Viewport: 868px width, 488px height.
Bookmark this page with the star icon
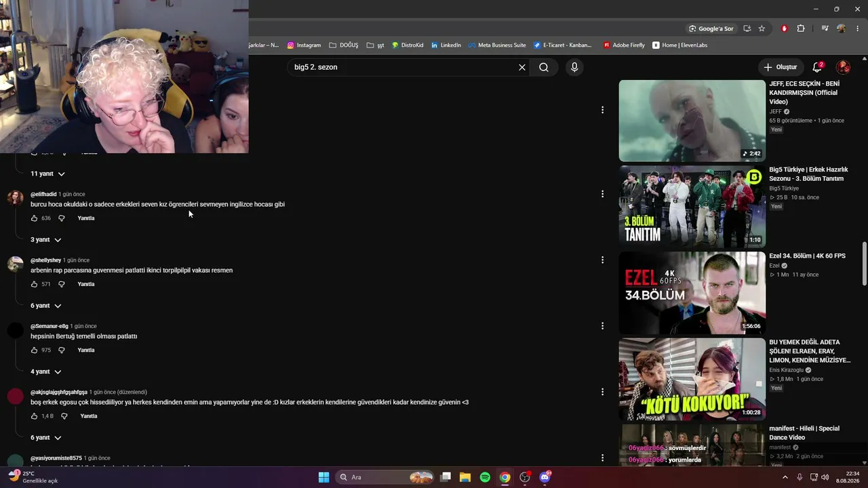coord(762,28)
